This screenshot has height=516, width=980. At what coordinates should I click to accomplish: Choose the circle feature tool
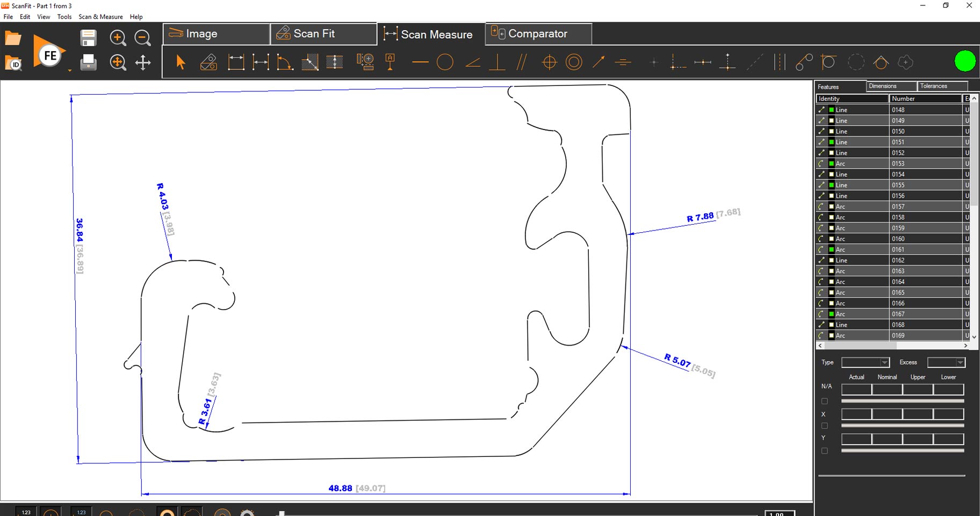pos(445,62)
